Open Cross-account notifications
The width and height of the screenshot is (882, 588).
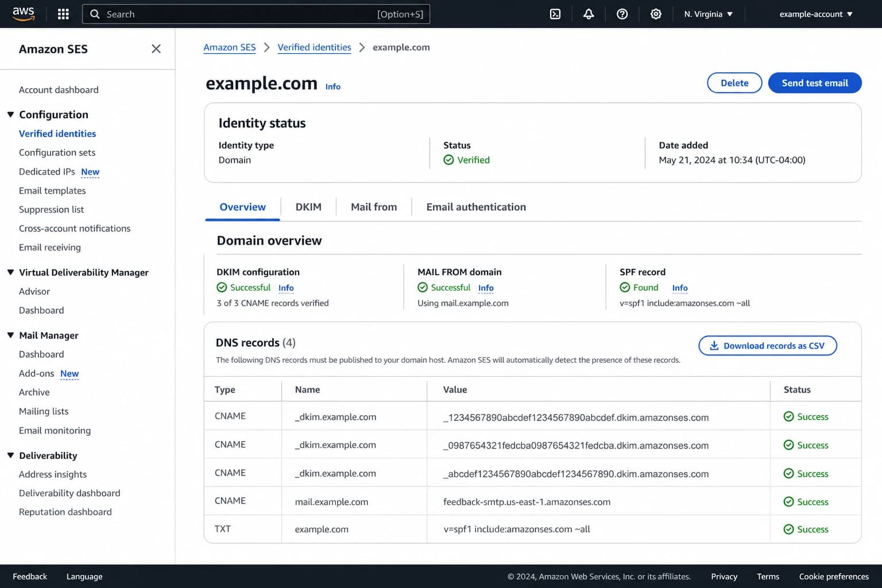[75, 229]
